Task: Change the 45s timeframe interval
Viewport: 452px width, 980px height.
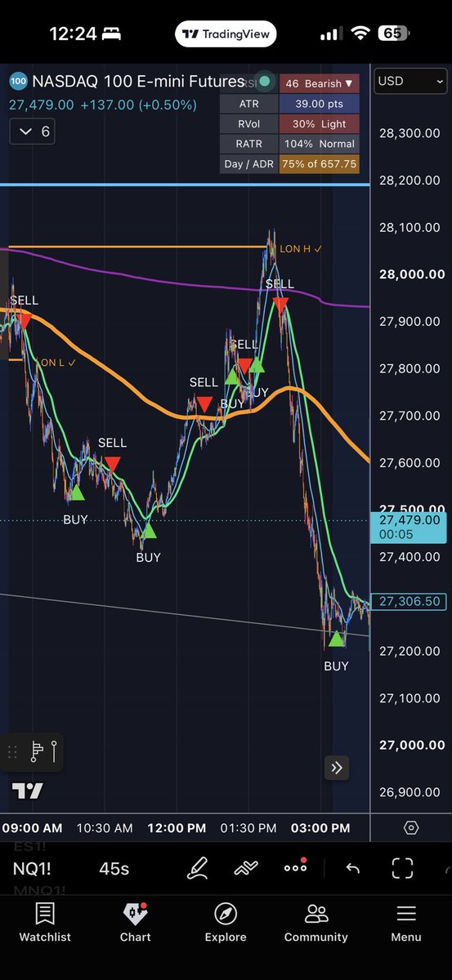Action: (114, 868)
